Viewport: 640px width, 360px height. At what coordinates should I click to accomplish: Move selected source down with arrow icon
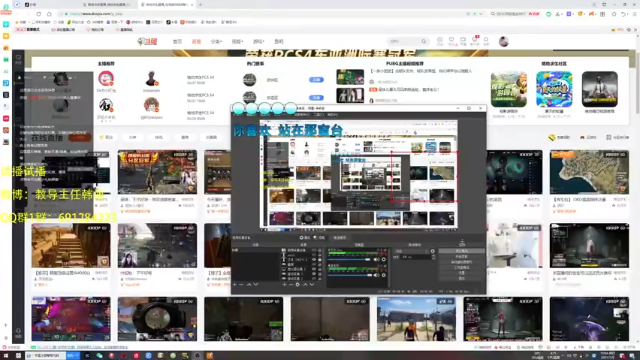(312, 284)
